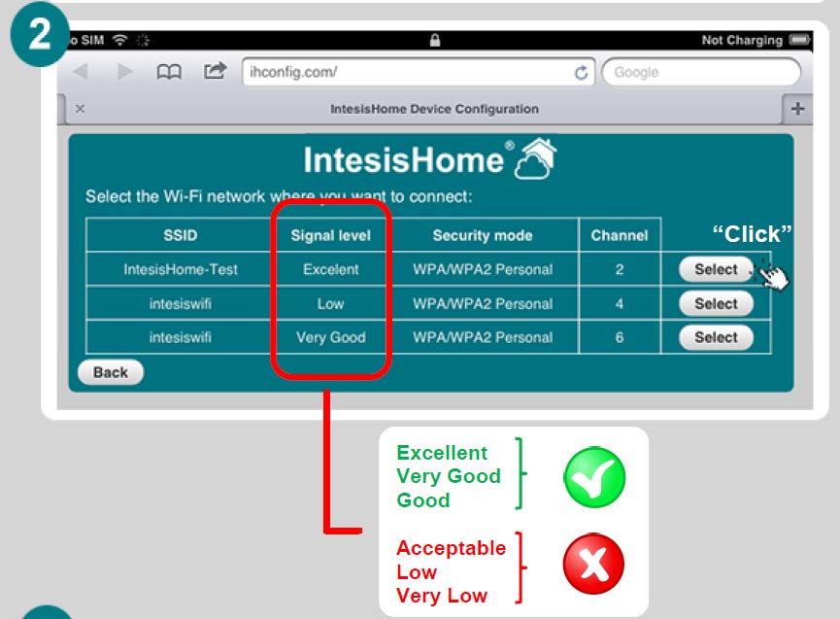The height and width of the screenshot is (619, 840).
Task: Click the channel 2 cell
Action: click(620, 269)
